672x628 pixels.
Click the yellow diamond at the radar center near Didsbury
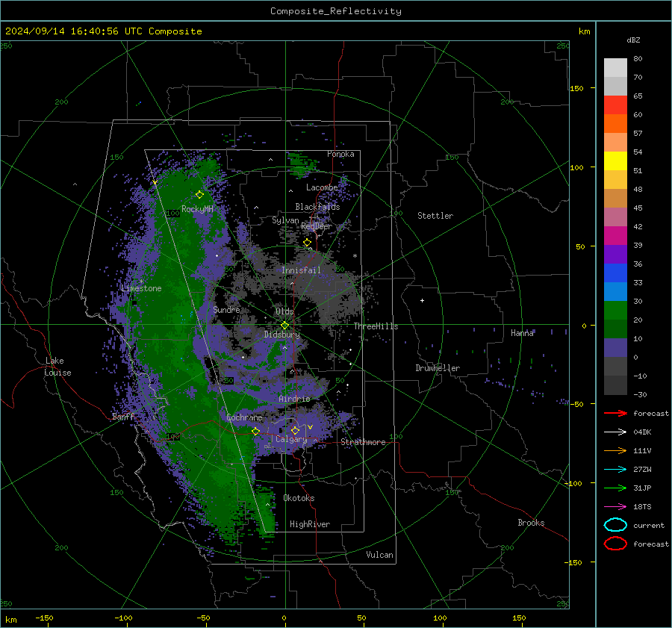[284, 326]
